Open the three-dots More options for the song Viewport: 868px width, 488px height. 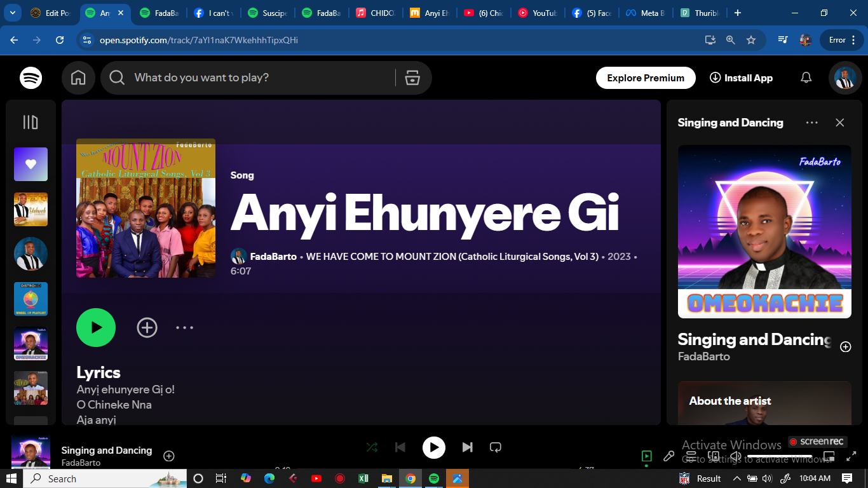(x=184, y=327)
